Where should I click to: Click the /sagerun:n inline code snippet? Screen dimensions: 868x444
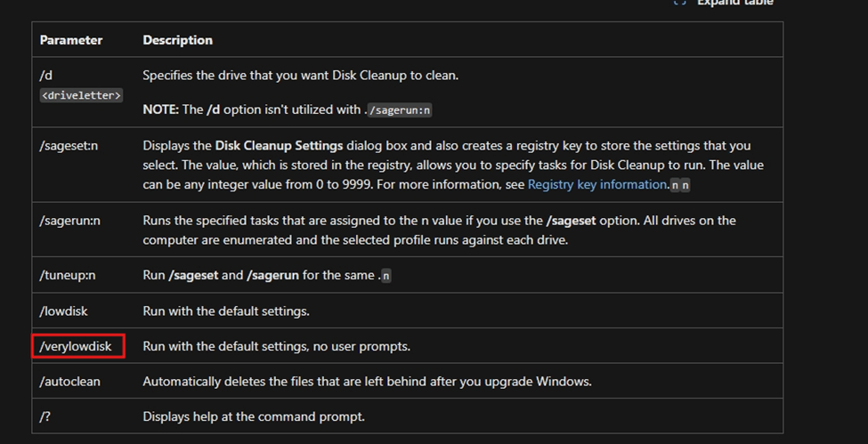pyautogui.click(x=400, y=110)
